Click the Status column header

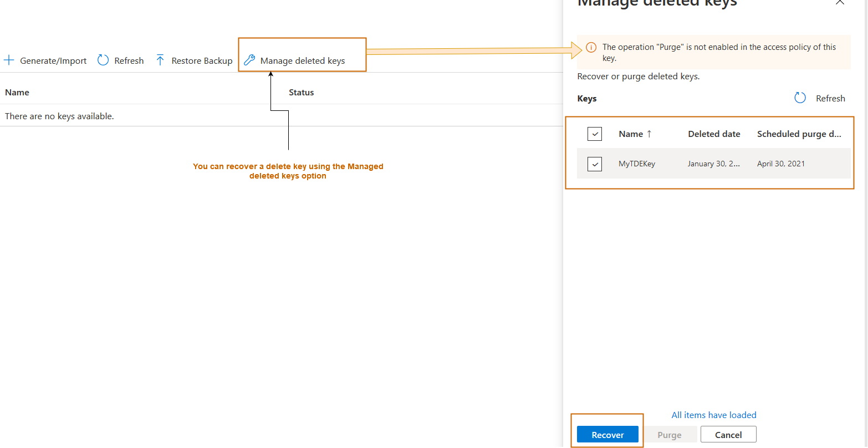(301, 92)
